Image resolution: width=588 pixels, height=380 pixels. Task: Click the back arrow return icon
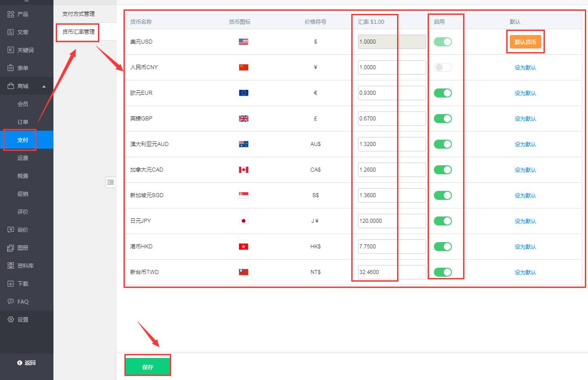(x=20, y=363)
